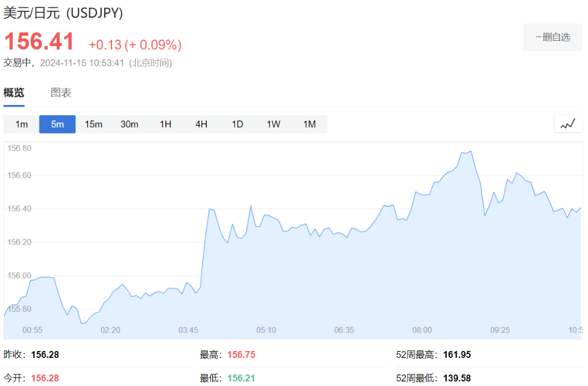Select the 1D daily timeframe
Screen dimensions: 588x386
237,124
